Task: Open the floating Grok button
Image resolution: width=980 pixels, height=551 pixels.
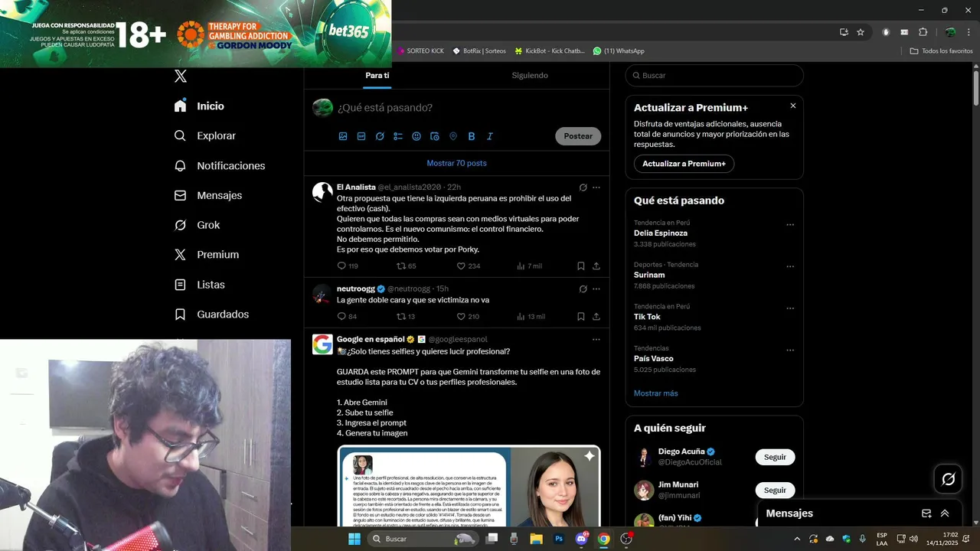Action: [948, 479]
